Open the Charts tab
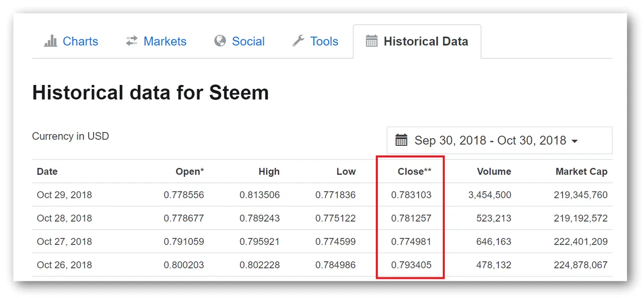 [71, 41]
